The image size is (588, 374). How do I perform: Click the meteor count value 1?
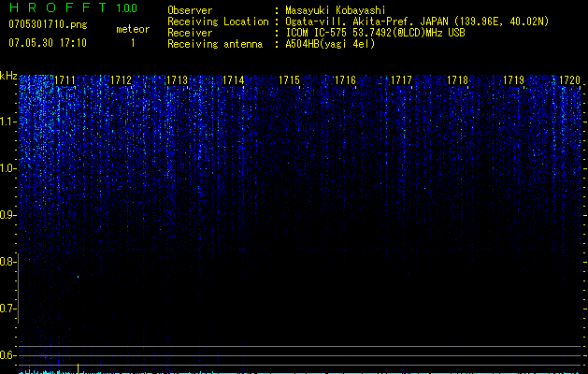coord(133,43)
